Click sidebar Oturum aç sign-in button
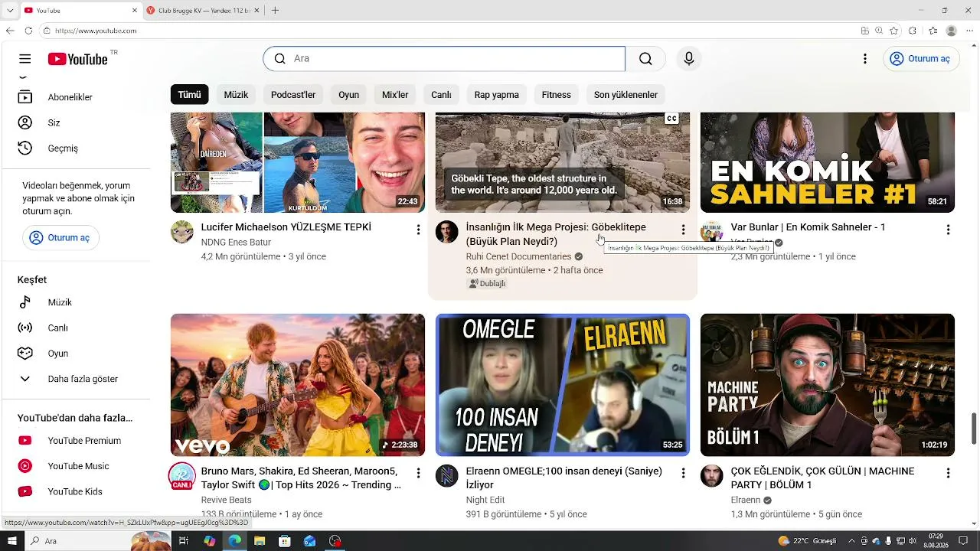Image resolution: width=980 pixels, height=551 pixels. click(60, 238)
